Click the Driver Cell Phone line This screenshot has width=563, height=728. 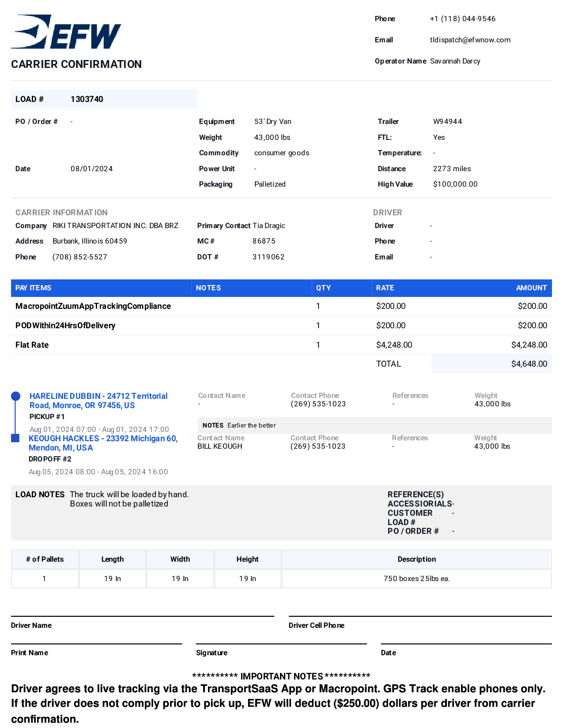pos(420,616)
